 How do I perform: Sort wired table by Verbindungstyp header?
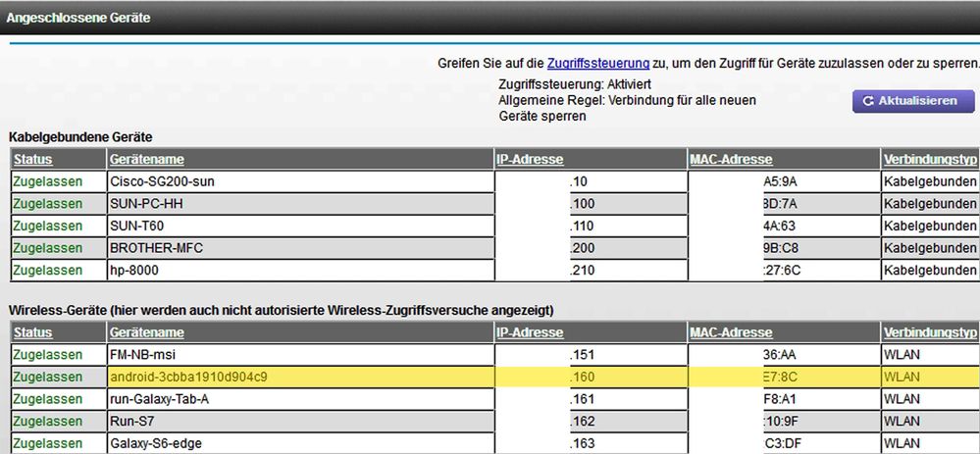pos(931,159)
